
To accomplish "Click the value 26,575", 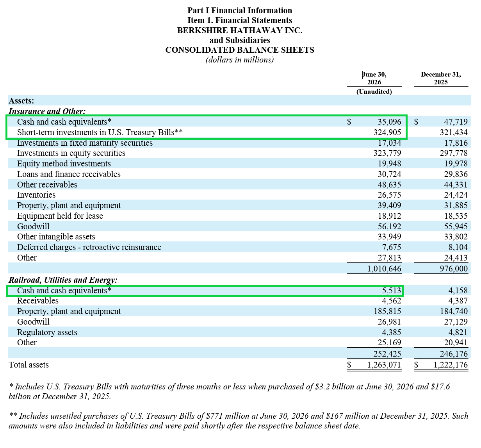I will (x=389, y=195).
